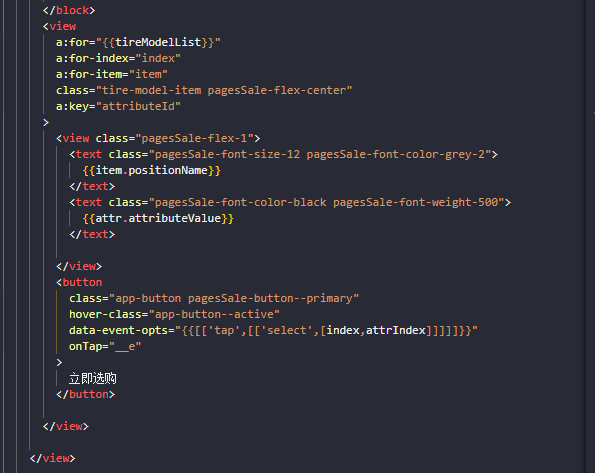Click the hover-class attribute name

105,314
